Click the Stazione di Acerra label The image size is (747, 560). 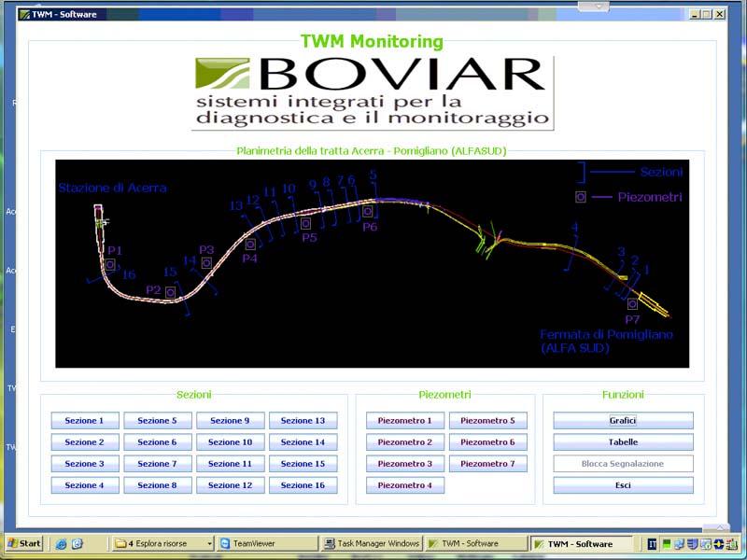113,189
